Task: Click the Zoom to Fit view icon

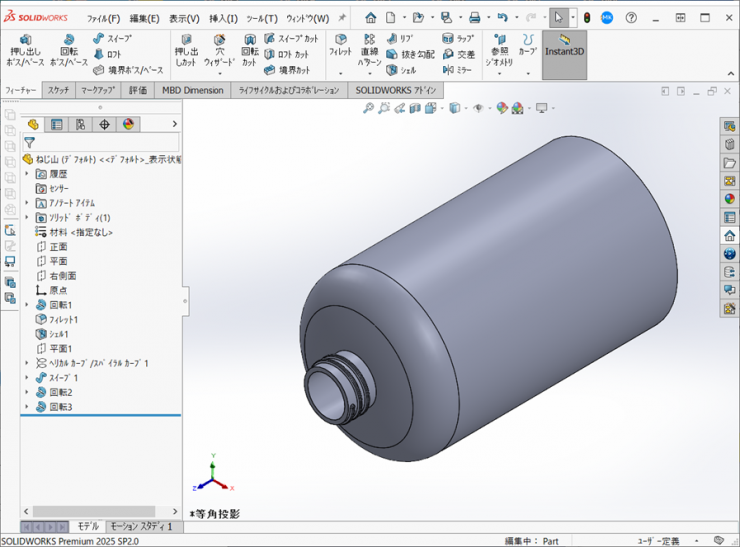Action: coord(368,108)
